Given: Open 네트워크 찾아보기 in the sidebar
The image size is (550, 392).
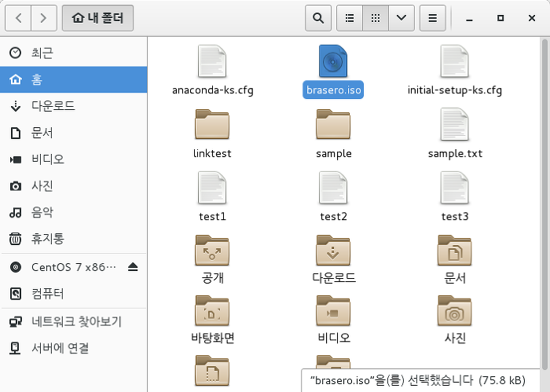Looking at the screenshot, I should (x=74, y=321).
